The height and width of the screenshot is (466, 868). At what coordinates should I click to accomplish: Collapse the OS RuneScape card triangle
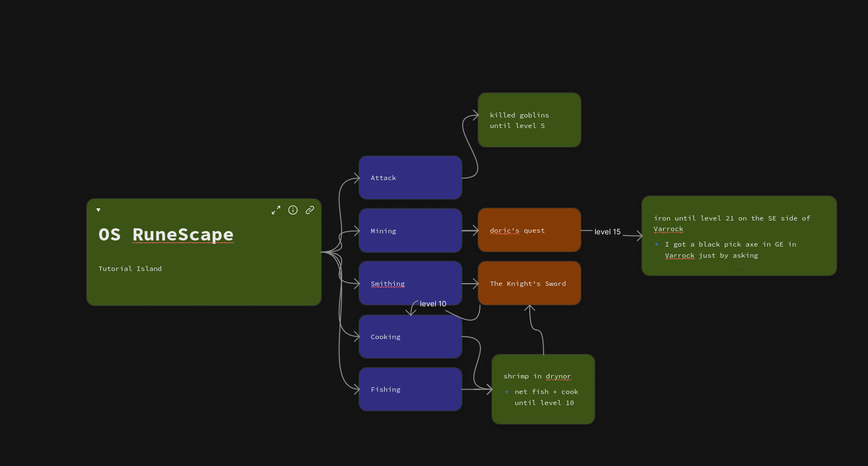point(99,210)
